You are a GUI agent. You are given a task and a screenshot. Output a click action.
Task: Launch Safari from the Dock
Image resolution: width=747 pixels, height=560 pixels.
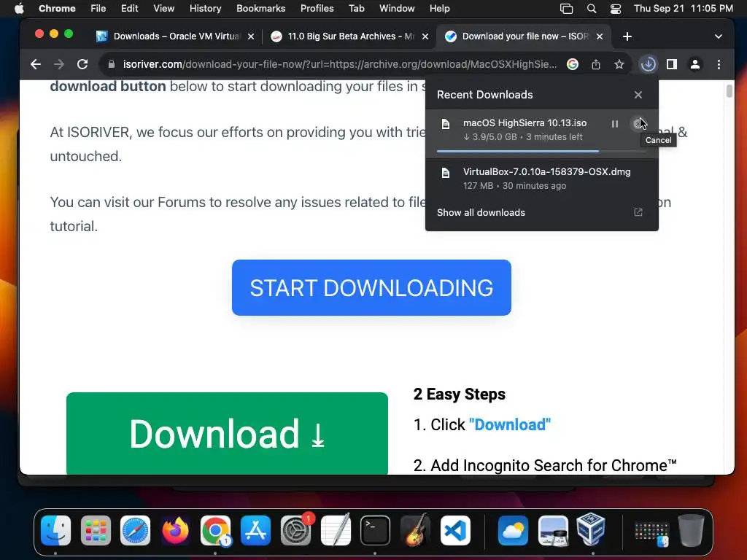tap(135, 531)
